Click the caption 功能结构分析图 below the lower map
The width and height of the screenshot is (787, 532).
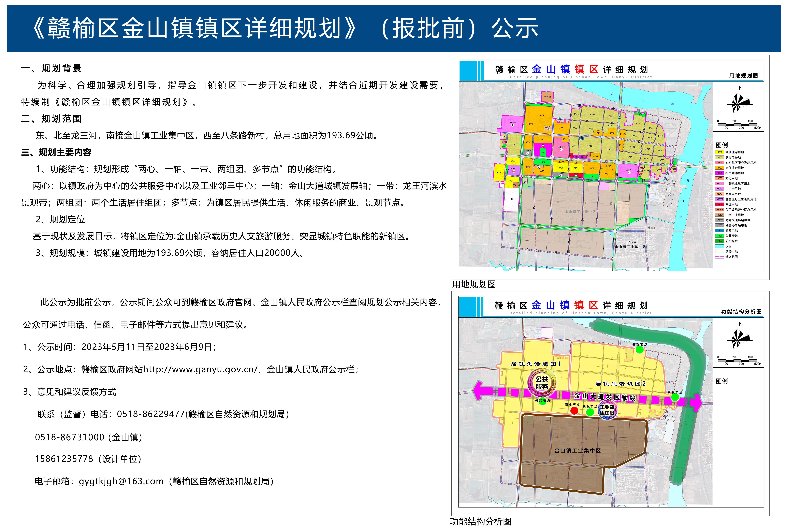(481, 521)
